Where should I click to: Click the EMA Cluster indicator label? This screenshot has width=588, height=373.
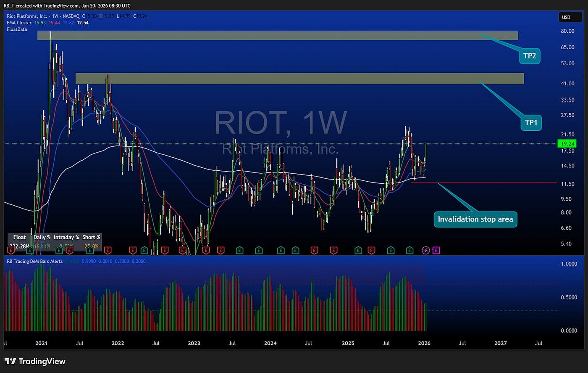[x=19, y=23]
